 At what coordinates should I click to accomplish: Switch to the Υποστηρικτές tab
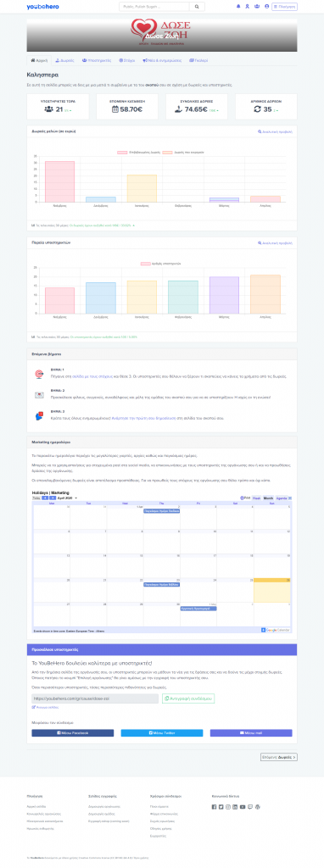click(97, 60)
